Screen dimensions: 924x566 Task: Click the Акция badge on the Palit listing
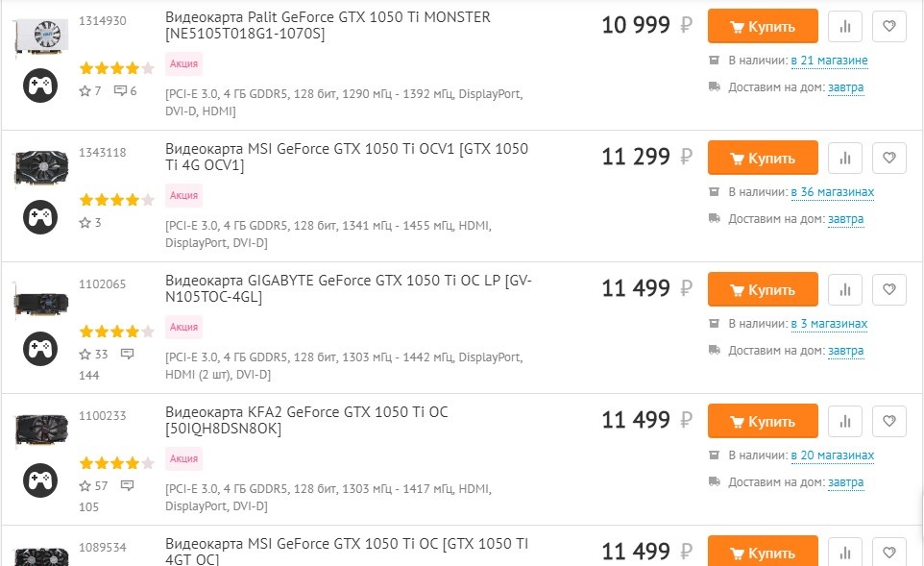[182, 62]
